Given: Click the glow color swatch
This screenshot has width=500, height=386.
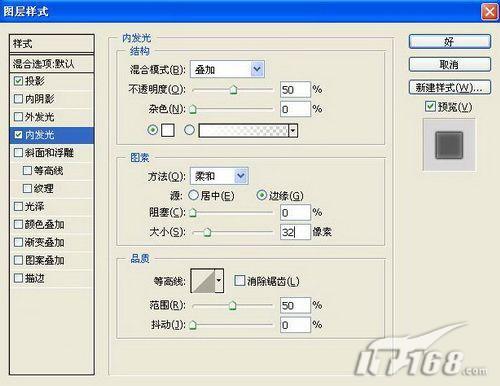Looking at the screenshot, I should click(168, 130).
